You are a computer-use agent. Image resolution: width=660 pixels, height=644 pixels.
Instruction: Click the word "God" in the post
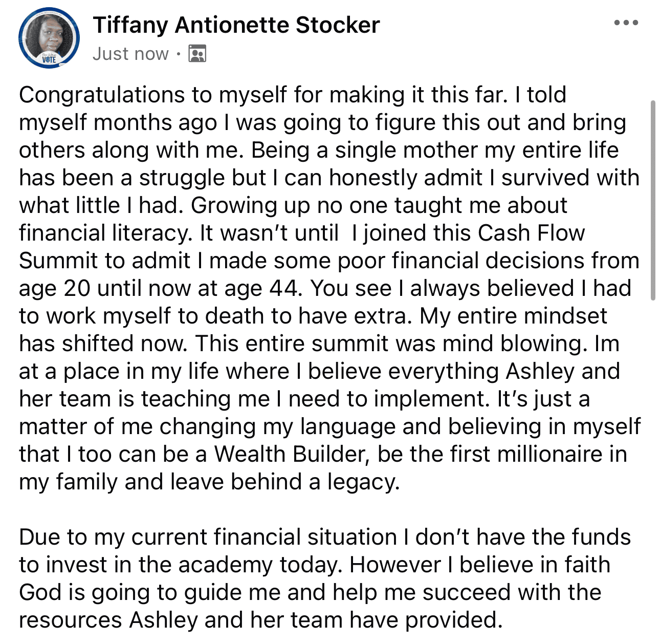coord(40,593)
